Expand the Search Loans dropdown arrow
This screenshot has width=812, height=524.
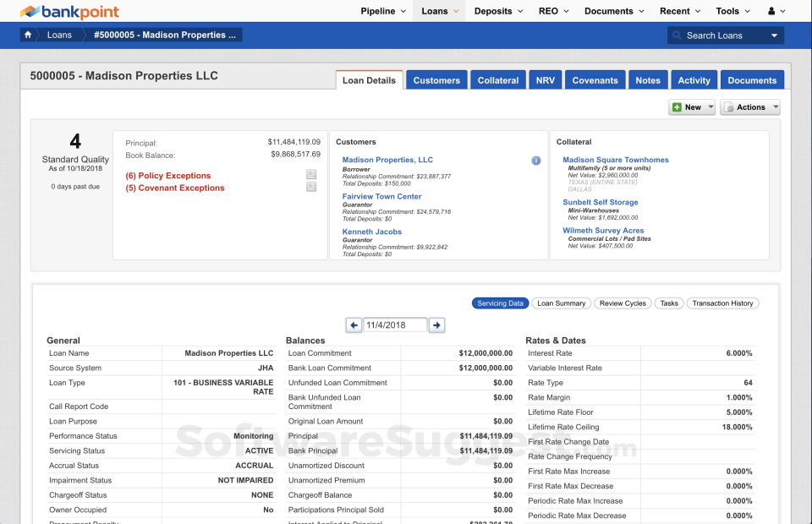pyautogui.click(x=774, y=35)
